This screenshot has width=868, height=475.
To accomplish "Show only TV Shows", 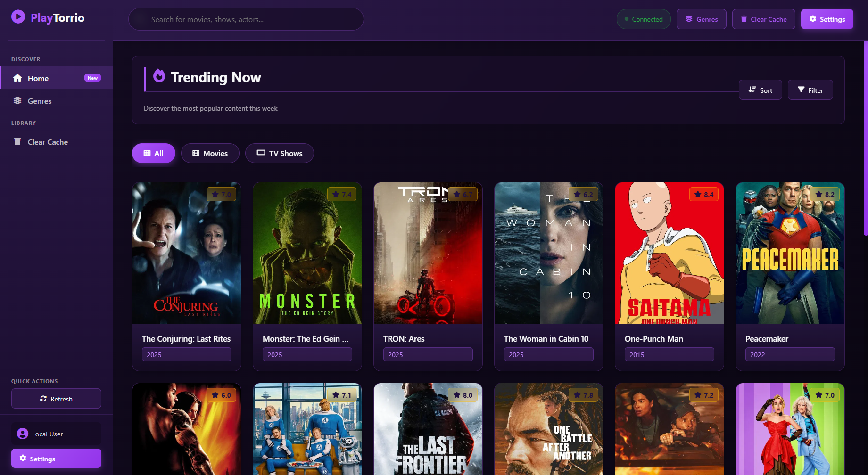I will click(279, 153).
